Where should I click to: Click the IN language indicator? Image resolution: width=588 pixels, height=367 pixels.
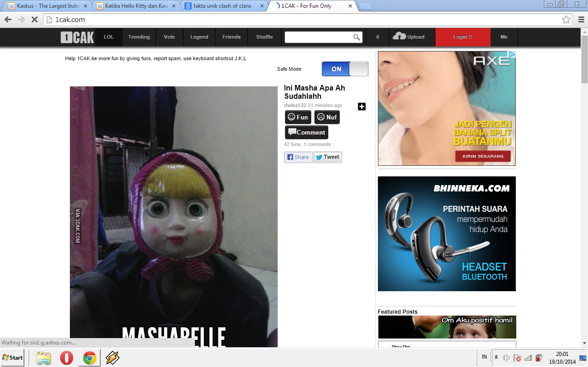[x=484, y=357]
